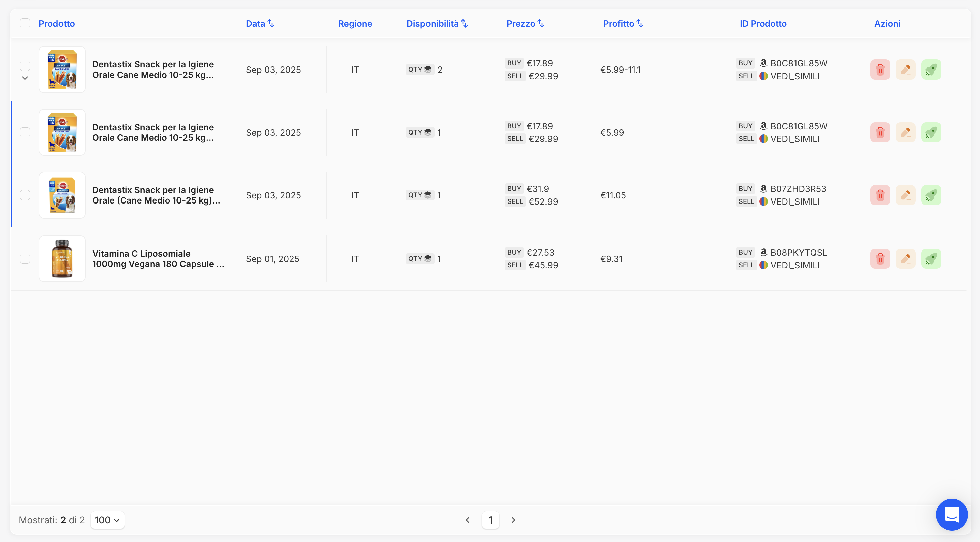Screen dimensions: 980x542
Task: Edit the Dentastix QTY 2 parent row
Action: [x=905, y=70]
